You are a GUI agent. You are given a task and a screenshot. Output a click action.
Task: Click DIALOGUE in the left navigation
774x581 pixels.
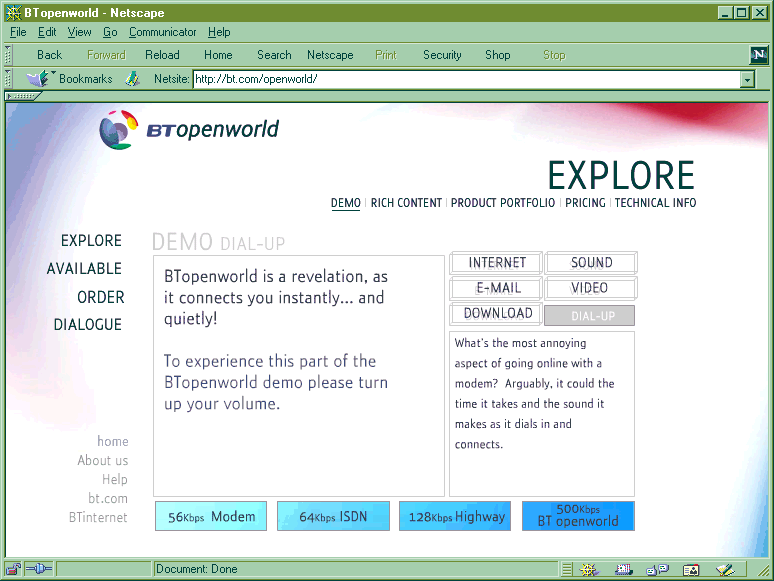pos(88,324)
